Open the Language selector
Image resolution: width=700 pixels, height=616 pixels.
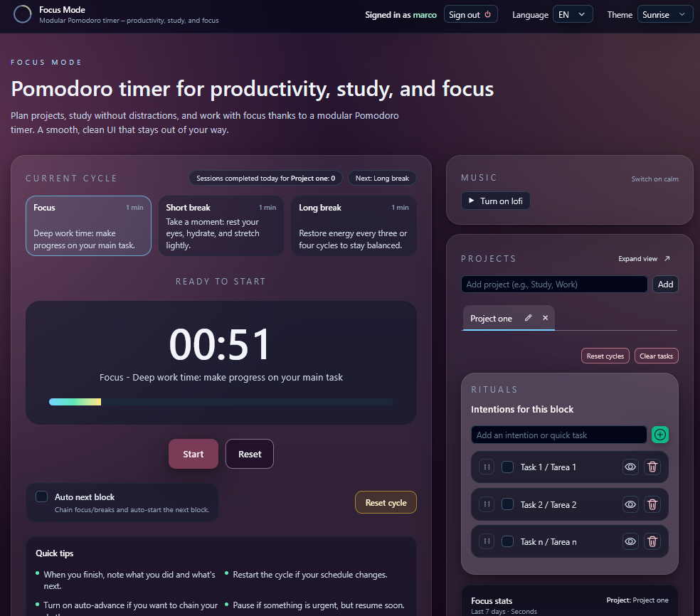click(x=573, y=14)
